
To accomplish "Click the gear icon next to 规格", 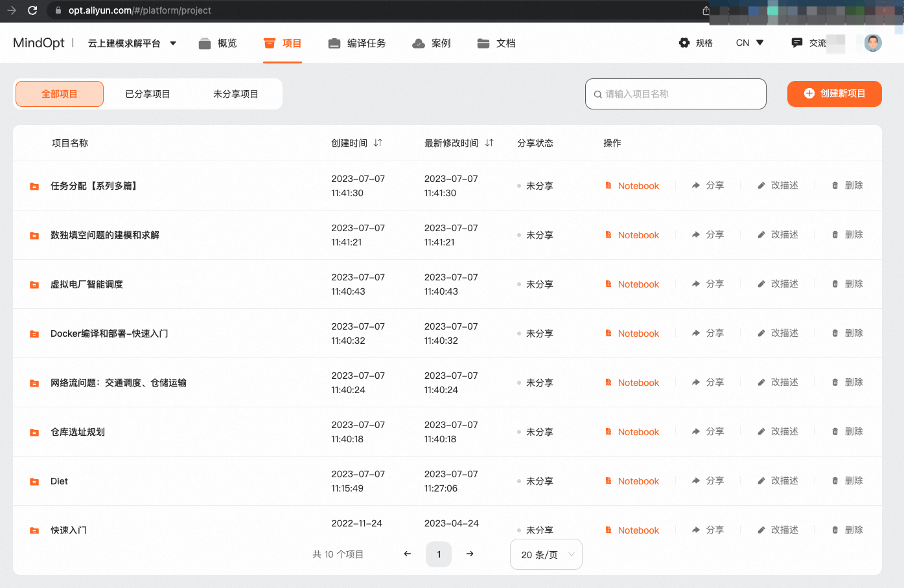I will click(684, 43).
